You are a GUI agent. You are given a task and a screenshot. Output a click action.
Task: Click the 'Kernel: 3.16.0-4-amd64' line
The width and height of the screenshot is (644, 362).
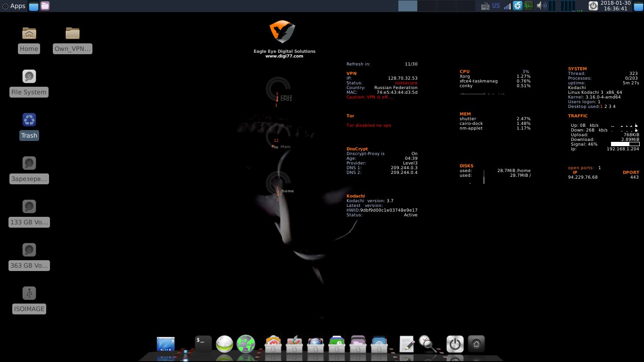click(x=594, y=97)
